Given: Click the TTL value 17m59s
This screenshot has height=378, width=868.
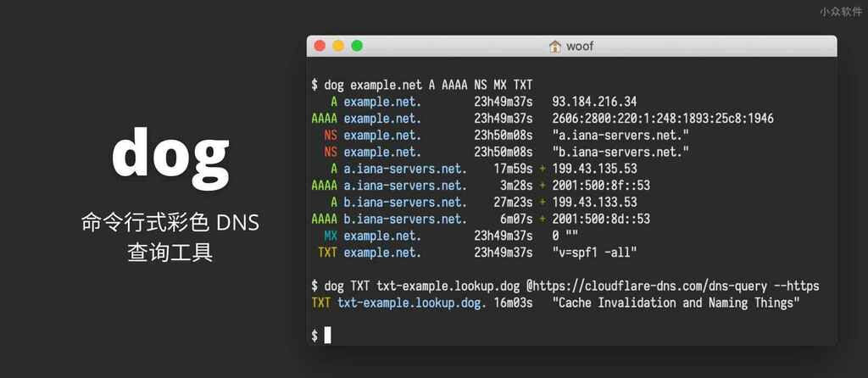Looking at the screenshot, I should point(513,169).
